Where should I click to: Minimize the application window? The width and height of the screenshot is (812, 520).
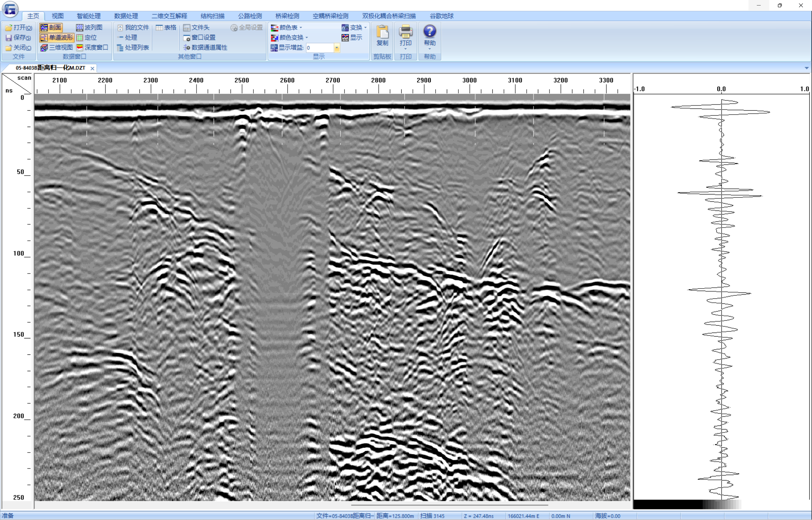tap(759, 5)
